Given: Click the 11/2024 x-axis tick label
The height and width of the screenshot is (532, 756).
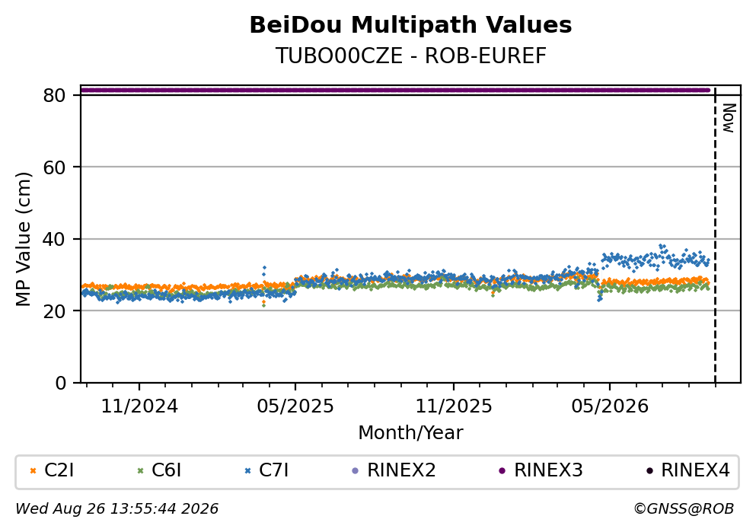Looking at the screenshot, I should click(x=139, y=406).
